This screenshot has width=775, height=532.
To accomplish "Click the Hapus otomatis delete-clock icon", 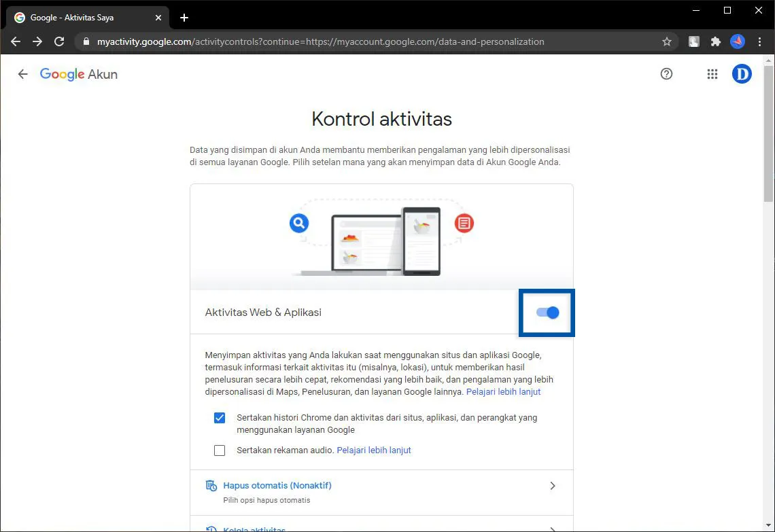I will [x=211, y=485].
